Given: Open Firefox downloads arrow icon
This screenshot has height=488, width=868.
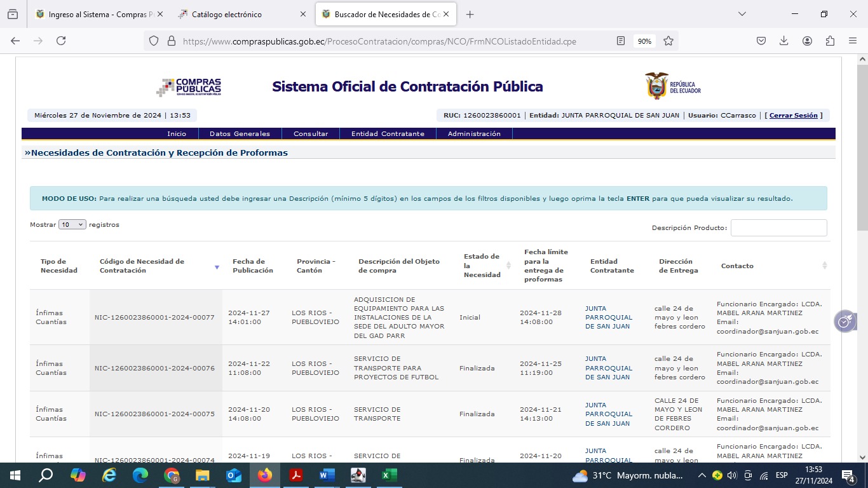Looking at the screenshot, I should pos(784,41).
